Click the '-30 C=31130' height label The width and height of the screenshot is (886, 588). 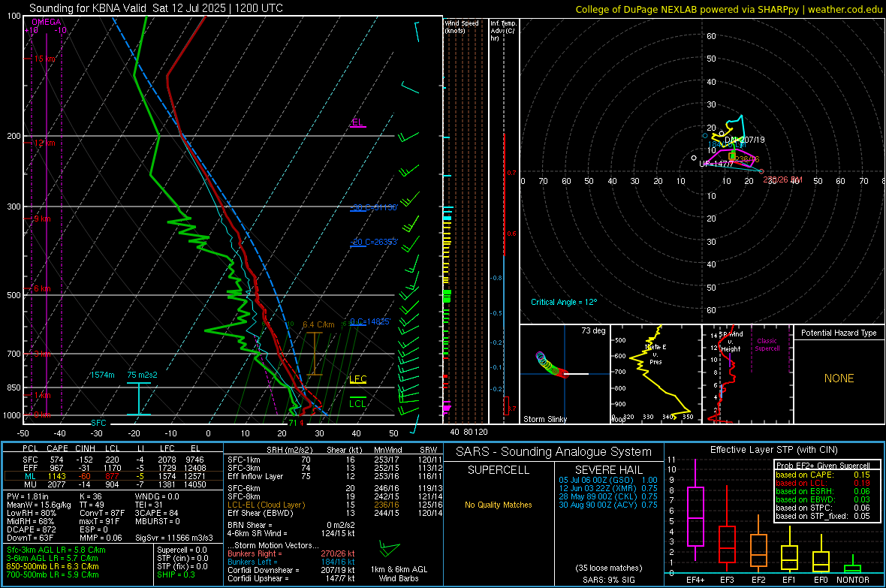374,207
